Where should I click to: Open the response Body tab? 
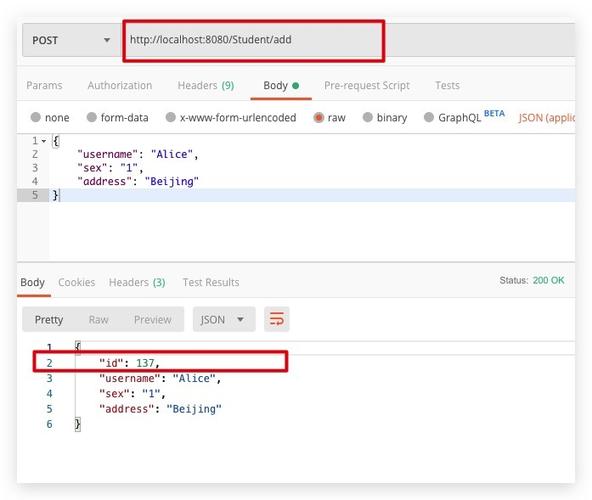click(x=32, y=282)
